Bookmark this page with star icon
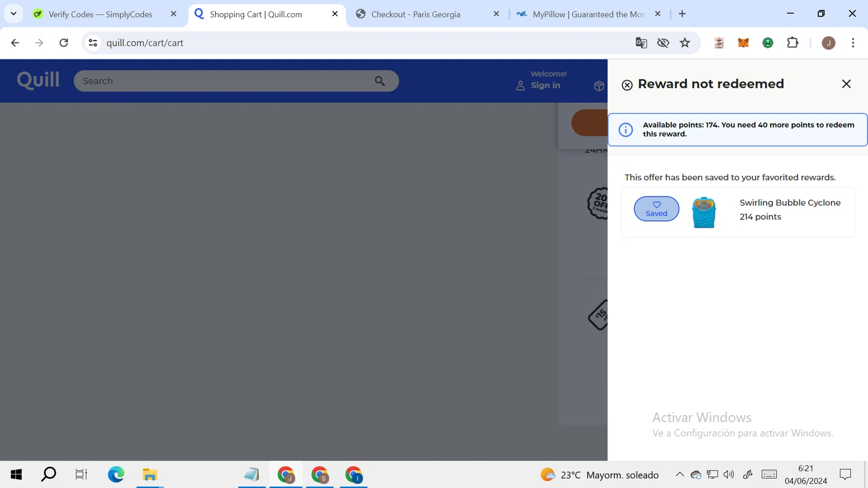The width and height of the screenshot is (868, 488). click(685, 43)
